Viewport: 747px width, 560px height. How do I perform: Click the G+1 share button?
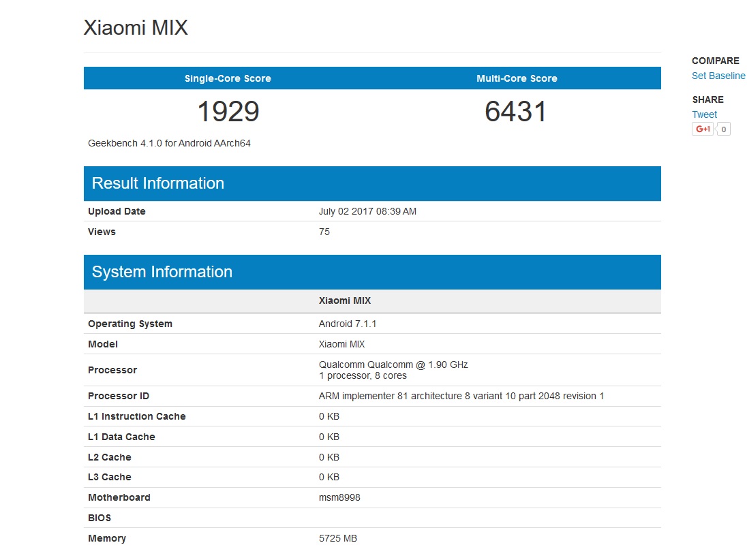tap(702, 129)
